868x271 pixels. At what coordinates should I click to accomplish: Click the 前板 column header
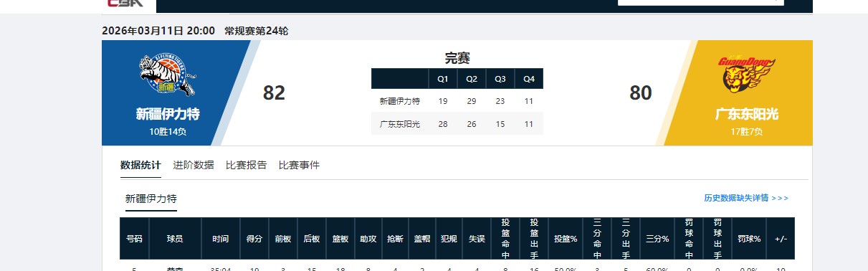pos(283,239)
